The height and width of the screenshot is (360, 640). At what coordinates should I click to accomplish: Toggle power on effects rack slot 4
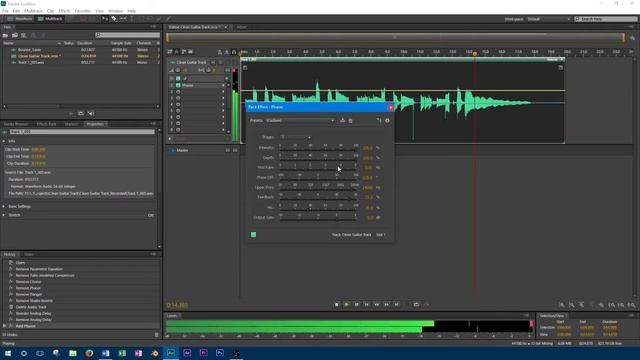178,104
